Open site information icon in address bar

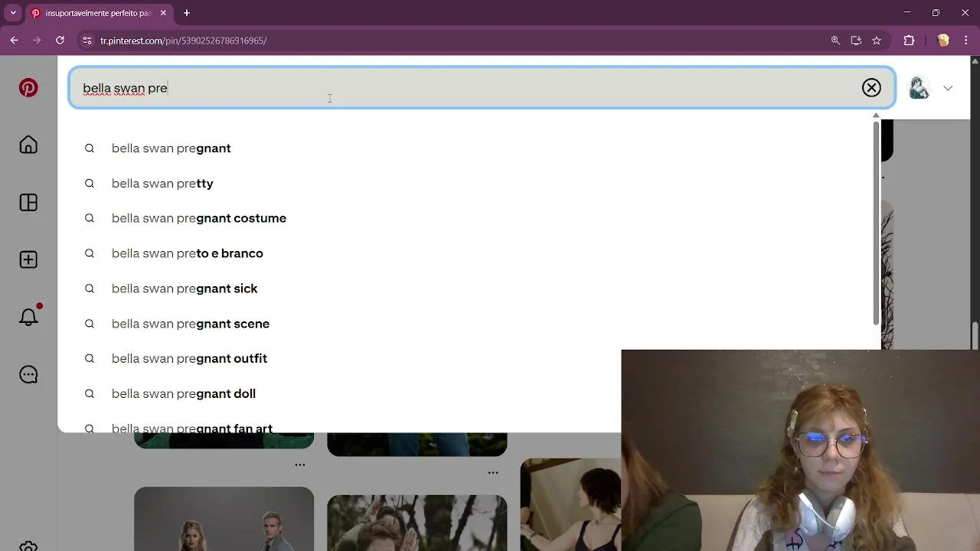(x=87, y=41)
